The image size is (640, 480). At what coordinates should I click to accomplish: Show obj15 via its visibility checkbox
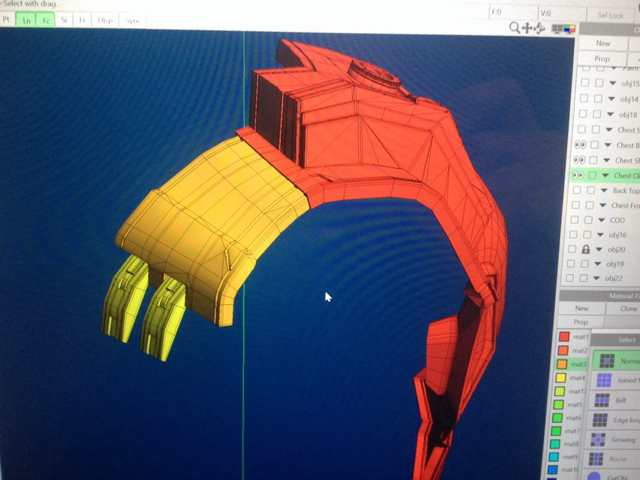(585, 83)
